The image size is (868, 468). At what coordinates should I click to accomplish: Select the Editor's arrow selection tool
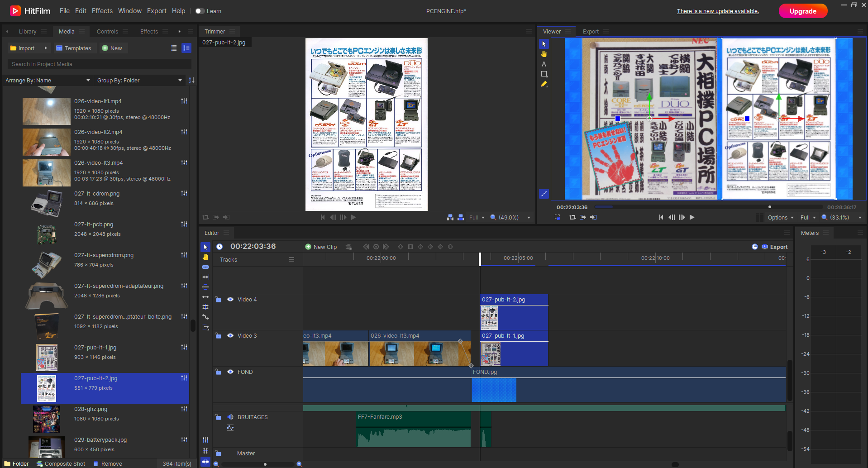pyautogui.click(x=205, y=247)
